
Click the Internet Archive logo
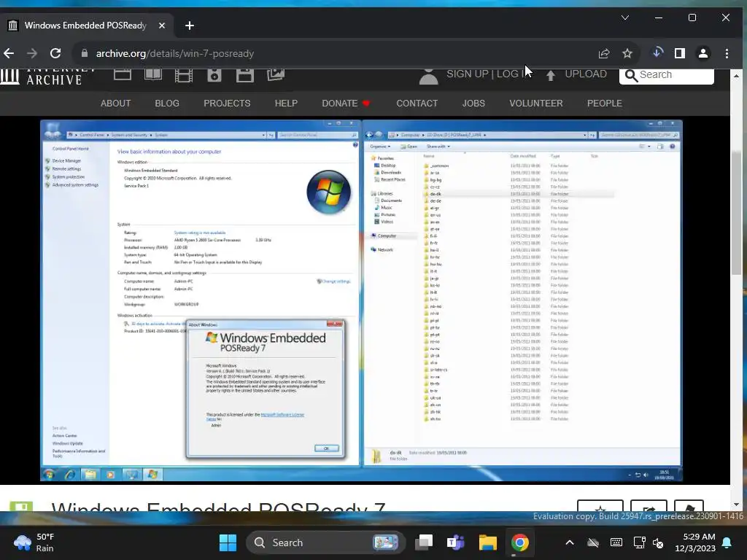[47, 77]
